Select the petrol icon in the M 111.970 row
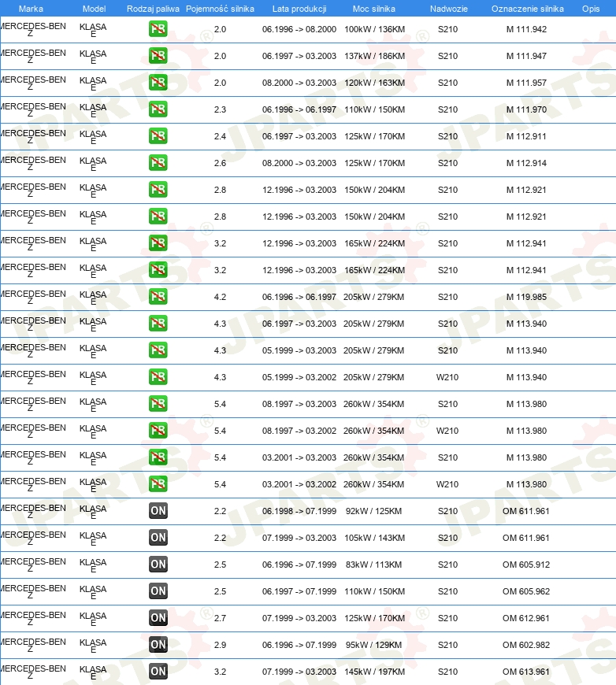This screenshot has height=685, width=616. pyautogui.click(x=158, y=109)
